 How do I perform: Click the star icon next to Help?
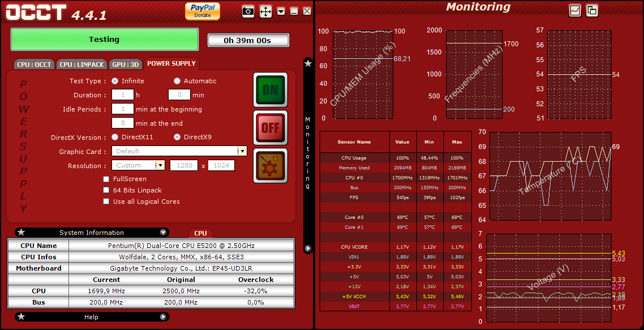21,317
